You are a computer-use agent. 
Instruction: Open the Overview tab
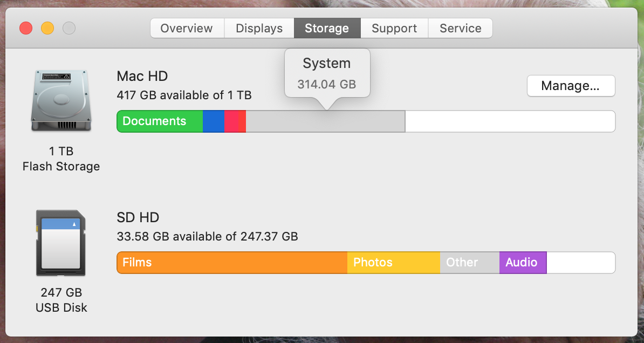point(187,29)
